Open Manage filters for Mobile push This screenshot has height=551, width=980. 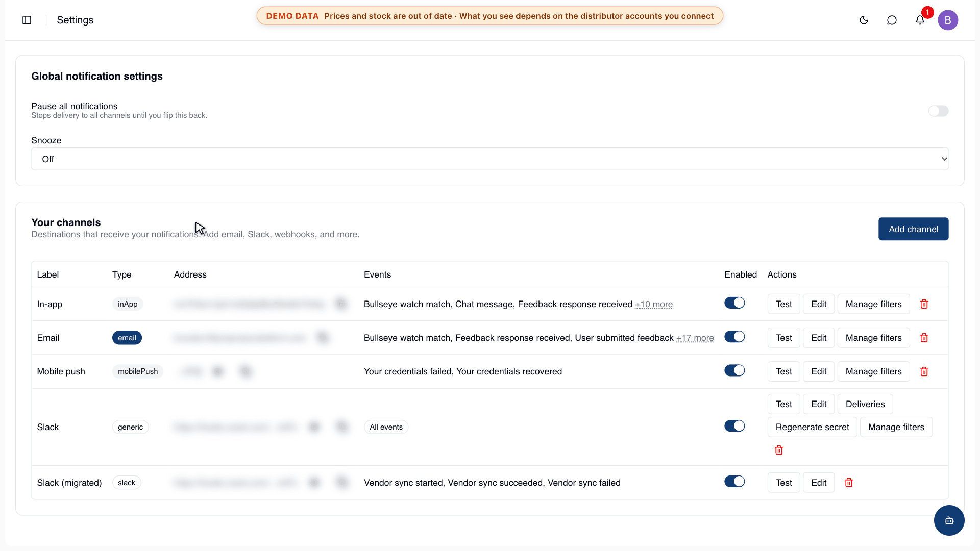pos(873,371)
